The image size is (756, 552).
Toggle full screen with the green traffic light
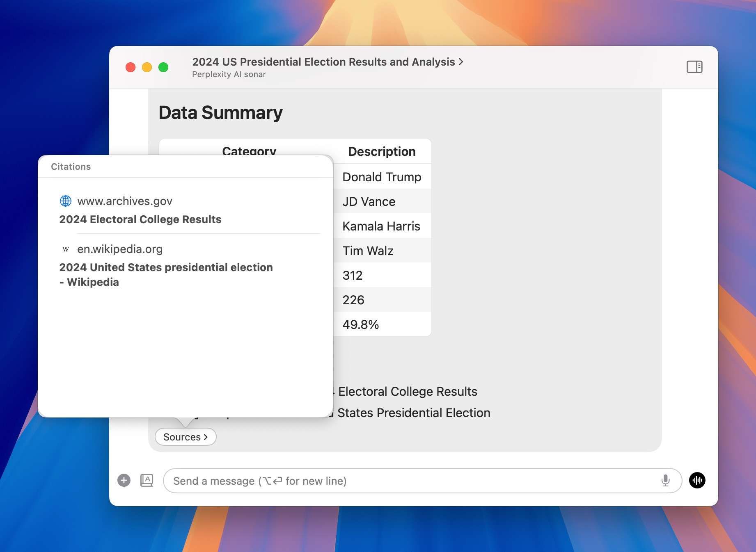(163, 67)
